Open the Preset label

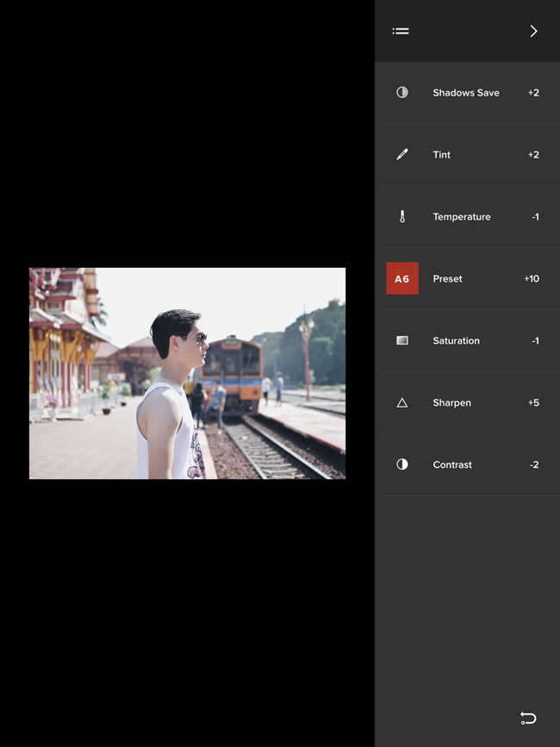[447, 278]
